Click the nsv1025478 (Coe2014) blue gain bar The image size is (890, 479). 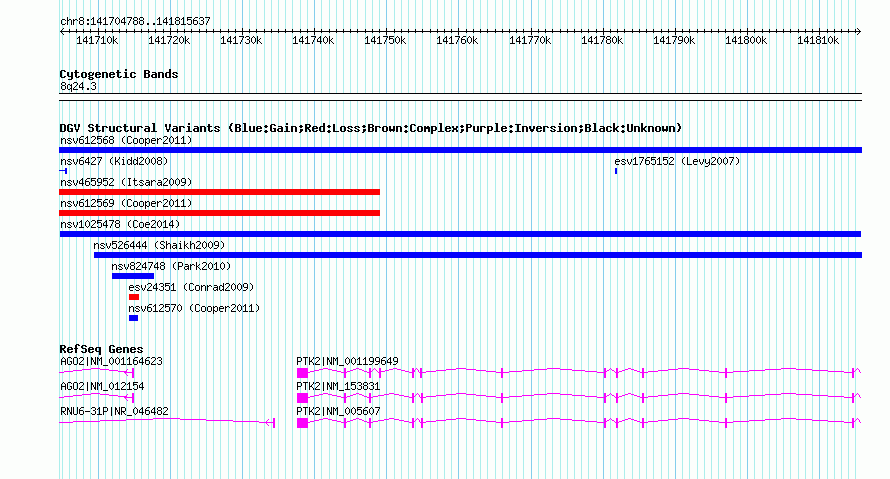(x=460, y=234)
